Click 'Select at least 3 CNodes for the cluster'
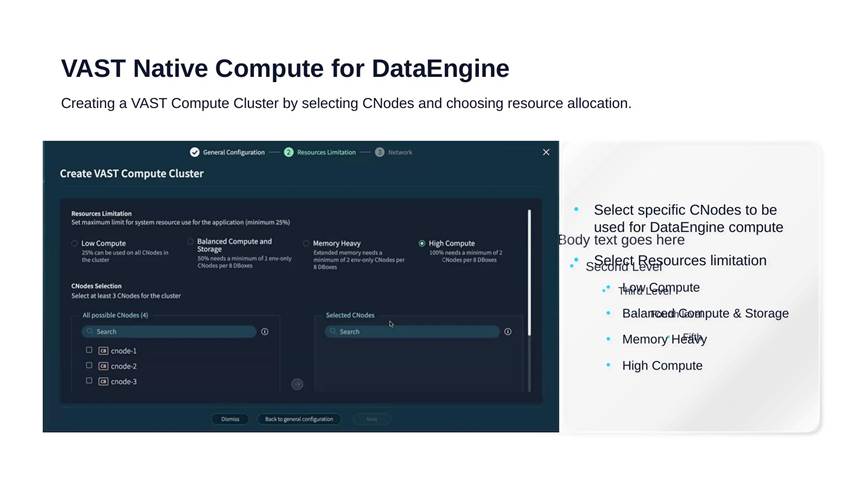 (x=126, y=296)
